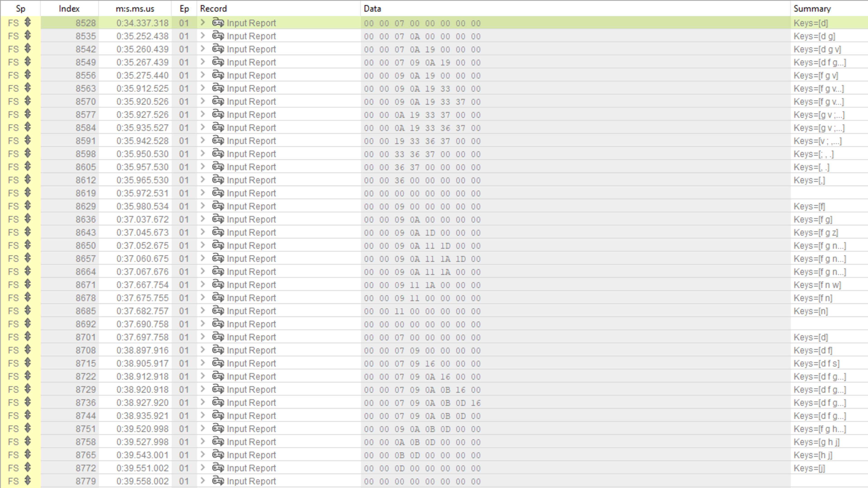868x488 pixels.
Task: Click the Input Report icon in row 8584
Action: 218,128
